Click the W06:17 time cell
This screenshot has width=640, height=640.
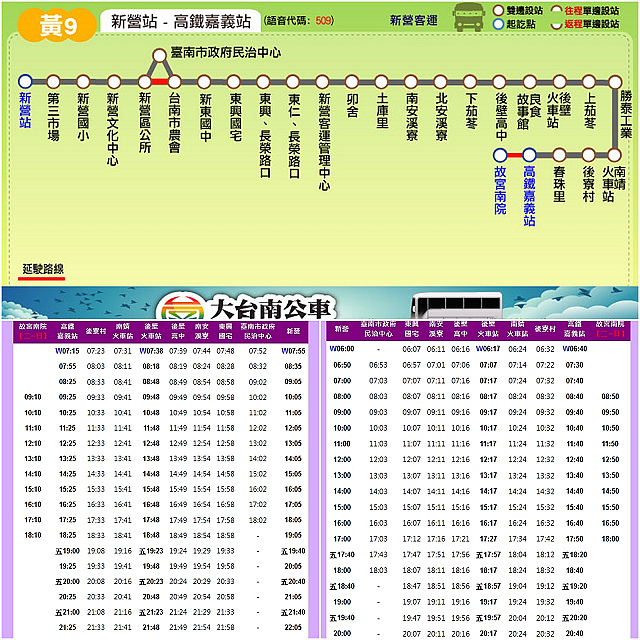click(488, 349)
